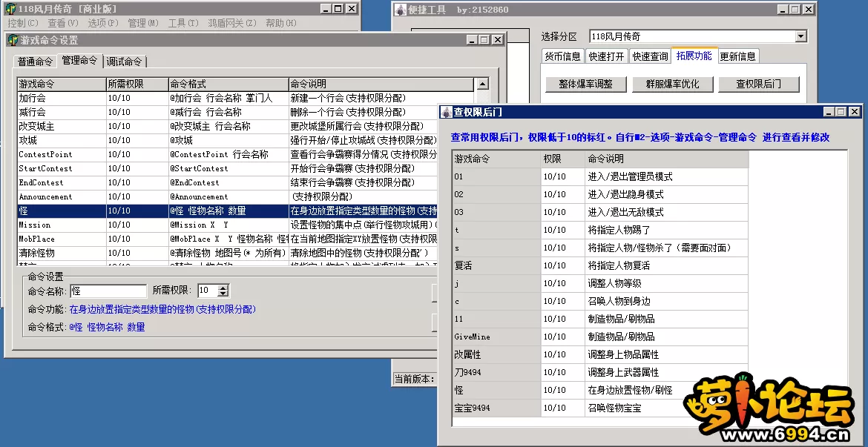Screen dimensions: 868x447
Task: Click the 刀9494 command row
Action: tap(600, 372)
